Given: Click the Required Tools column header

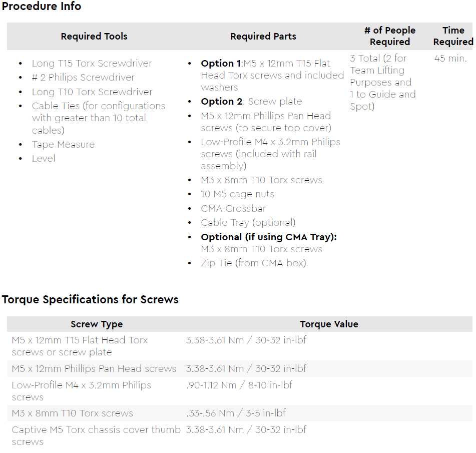Looking at the screenshot, I should click(94, 36).
